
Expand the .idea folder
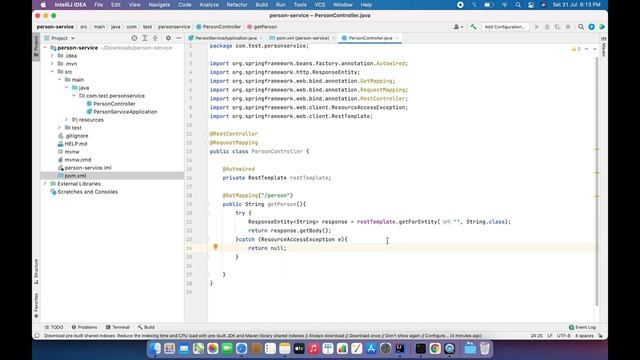point(53,56)
